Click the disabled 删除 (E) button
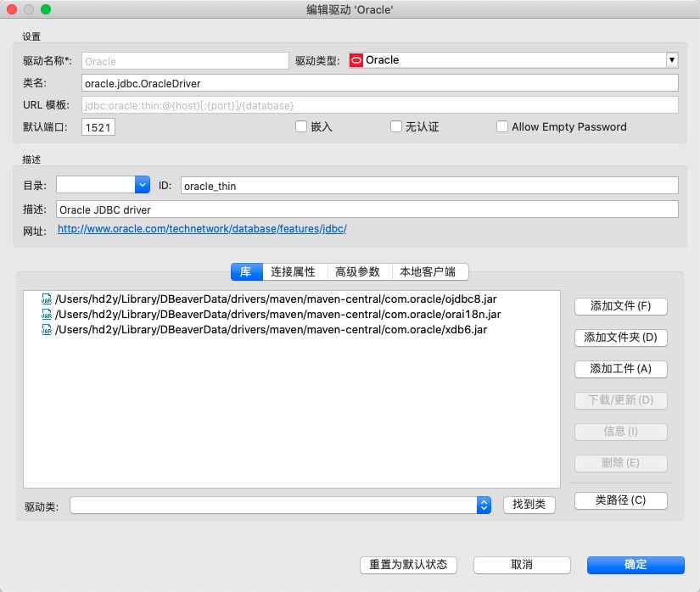The height and width of the screenshot is (592, 700). [x=621, y=463]
